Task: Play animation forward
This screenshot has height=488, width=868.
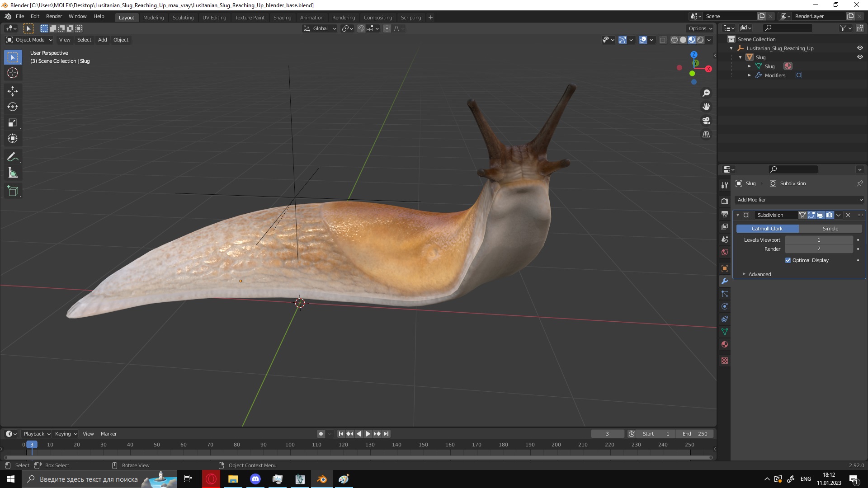Action: tap(368, 434)
